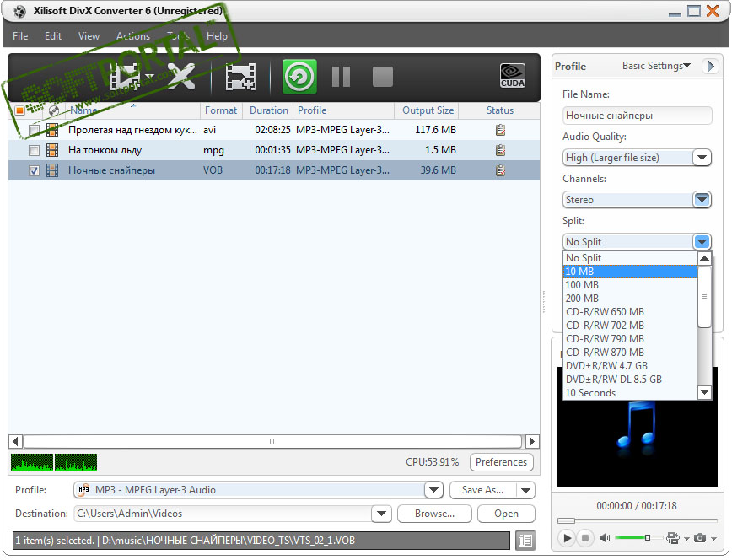Check the Пролетая над гнездом кук... checkbox
Image resolution: width=732 pixels, height=560 pixels.
click(34, 130)
